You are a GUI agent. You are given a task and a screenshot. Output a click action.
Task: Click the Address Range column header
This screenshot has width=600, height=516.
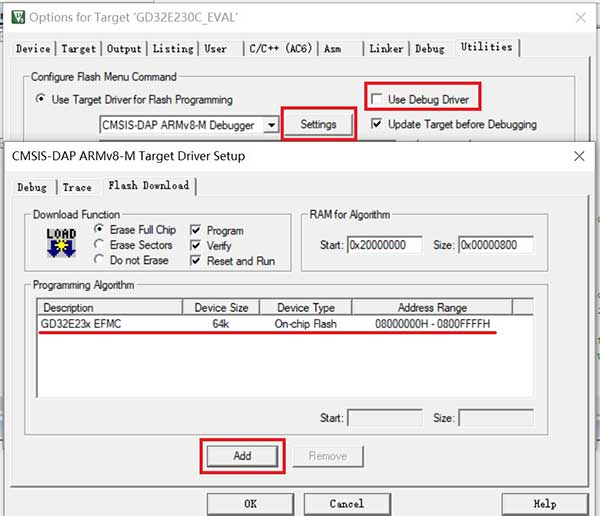[x=432, y=307]
